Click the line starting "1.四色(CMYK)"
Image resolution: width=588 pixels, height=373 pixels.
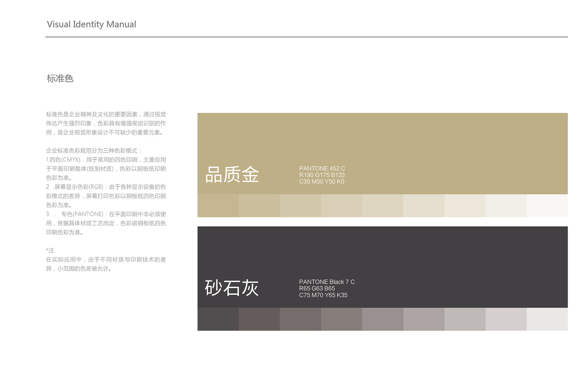point(106,160)
